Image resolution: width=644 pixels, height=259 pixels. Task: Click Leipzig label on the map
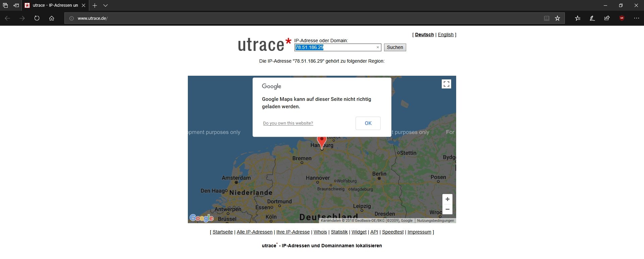click(x=362, y=206)
